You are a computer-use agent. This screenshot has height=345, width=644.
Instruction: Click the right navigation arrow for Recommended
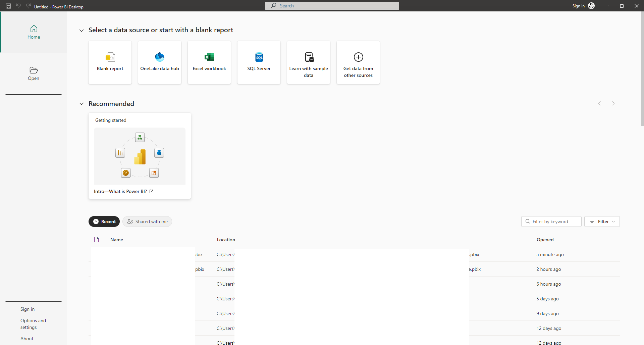point(614,103)
